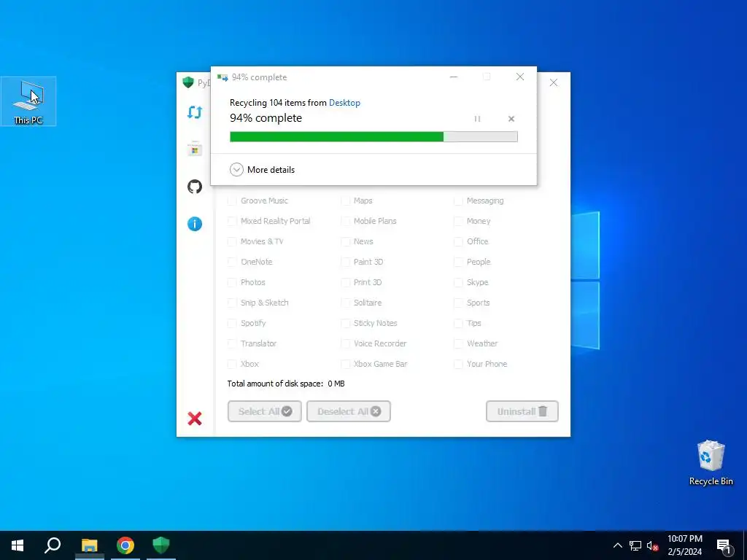Show hidden system tray icons
The height and width of the screenshot is (560, 747).
tap(617, 545)
